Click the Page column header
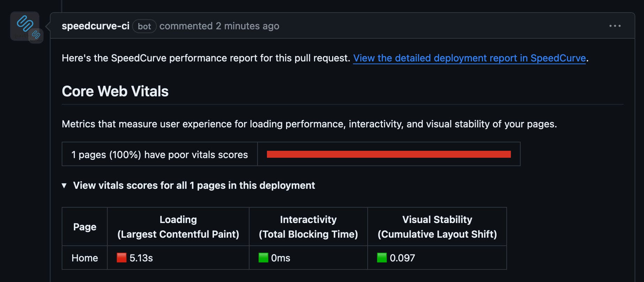 click(x=85, y=227)
